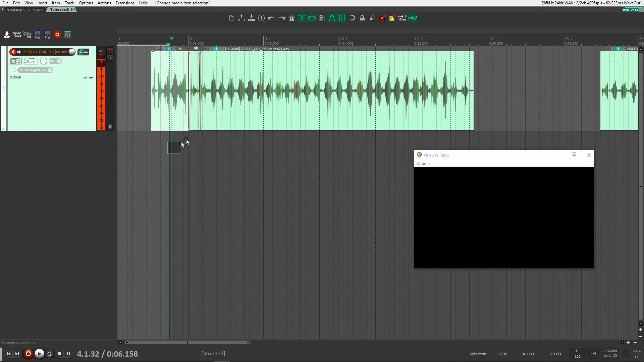
Task: Switch to Footstep SFX 15.RPP project tab
Action: [25, 10]
